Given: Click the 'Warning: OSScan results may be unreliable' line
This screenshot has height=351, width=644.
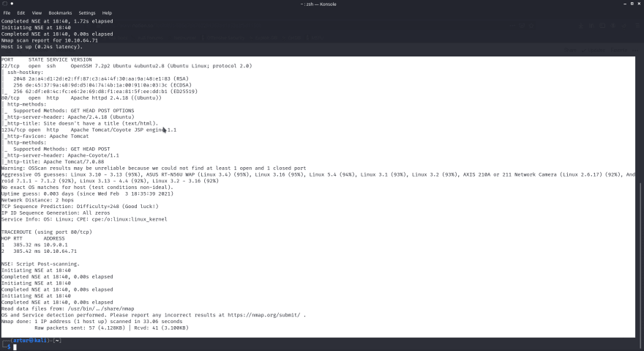Looking at the screenshot, I should (154, 169).
